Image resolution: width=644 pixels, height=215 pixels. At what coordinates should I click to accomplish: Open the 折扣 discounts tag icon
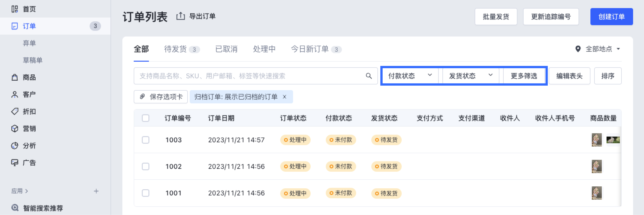point(15,111)
